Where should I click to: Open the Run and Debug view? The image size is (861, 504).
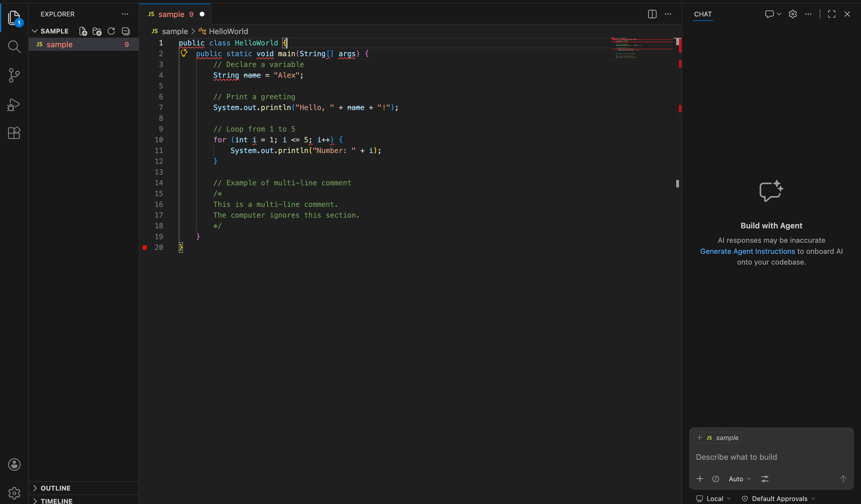coord(14,105)
